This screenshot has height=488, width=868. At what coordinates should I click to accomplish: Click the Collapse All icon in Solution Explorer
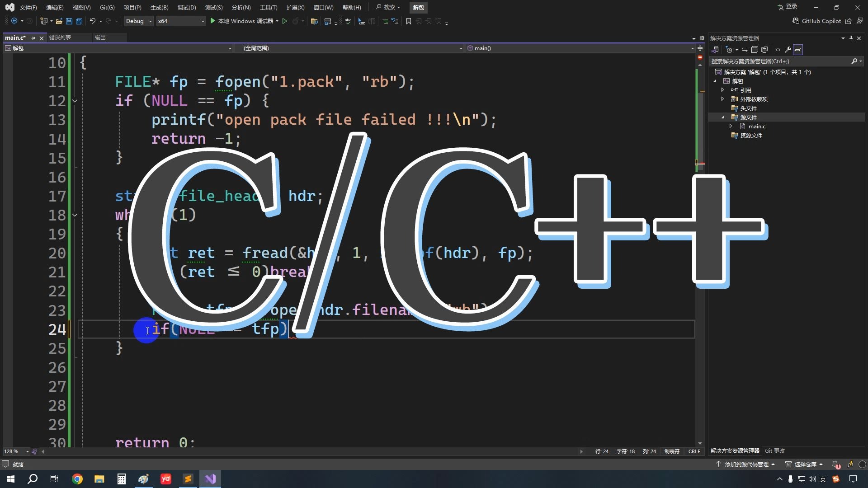click(755, 50)
